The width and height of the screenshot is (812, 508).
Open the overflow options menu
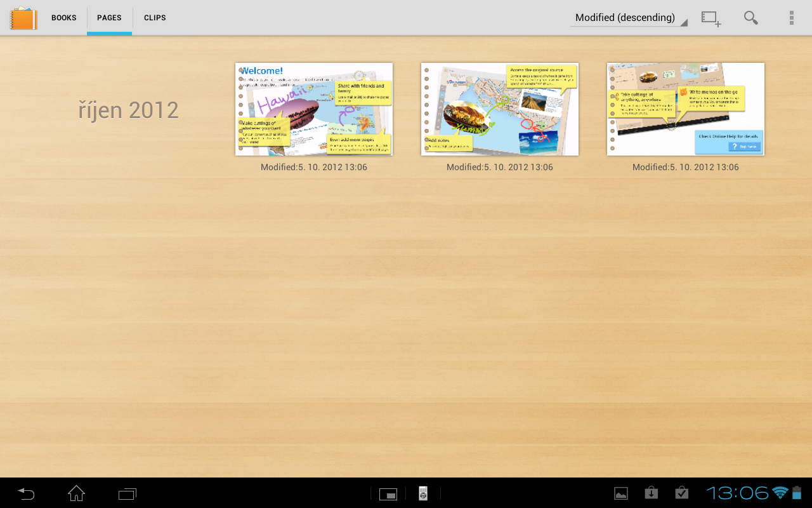[x=791, y=18]
